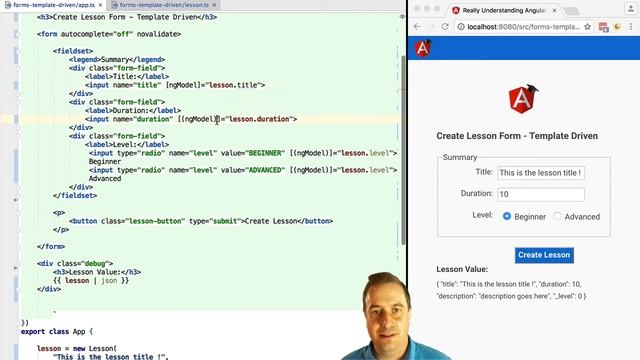Click the editor's vertical scrollbar
Image resolution: width=640 pixels, height=360 pixels.
click(x=403, y=149)
